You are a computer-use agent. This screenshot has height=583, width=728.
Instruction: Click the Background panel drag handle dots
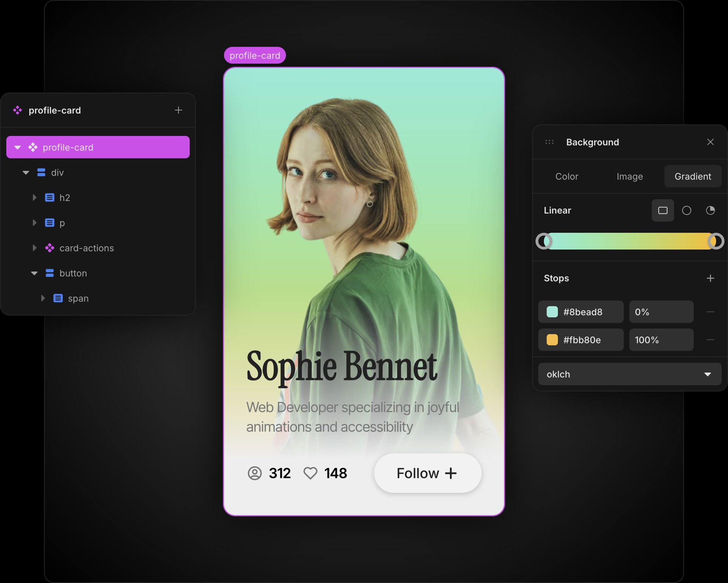click(x=550, y=142)
